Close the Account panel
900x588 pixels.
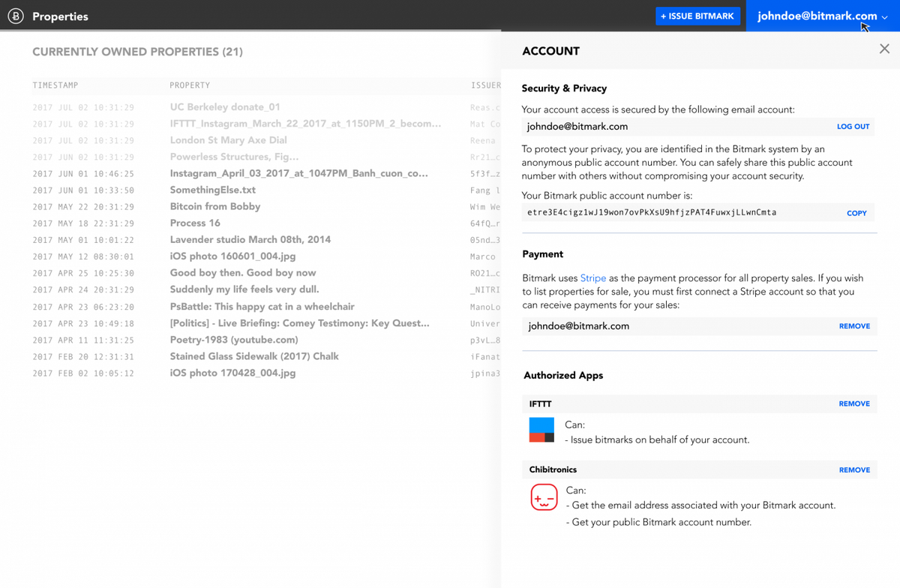[884, 49]
